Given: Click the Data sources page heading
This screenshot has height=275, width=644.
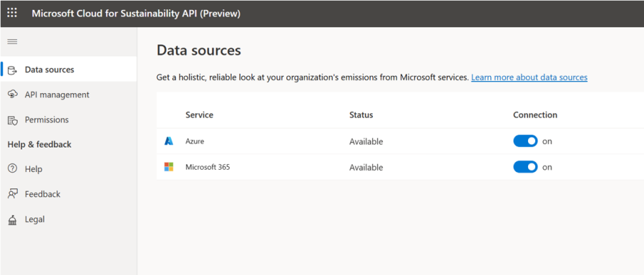Looking at the screenshot, I should pyautogui.click(x=199, y=50).
